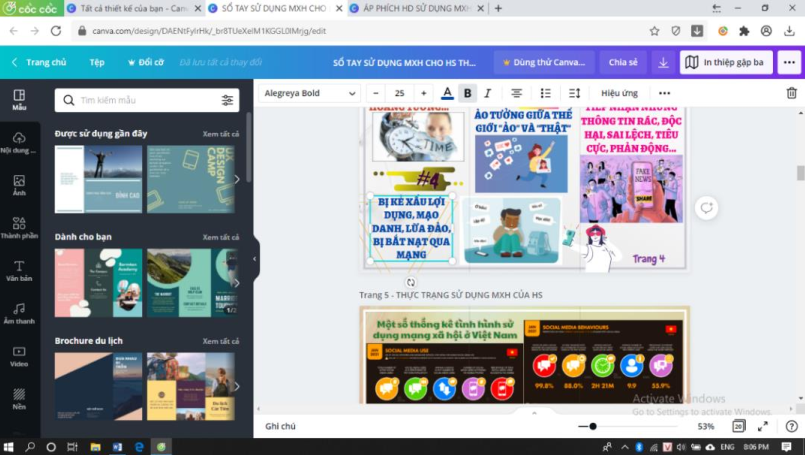This screenshot has width=805, height=455.
Task: Click the Chia sẻ share button
Action: (x=623, y=62)
